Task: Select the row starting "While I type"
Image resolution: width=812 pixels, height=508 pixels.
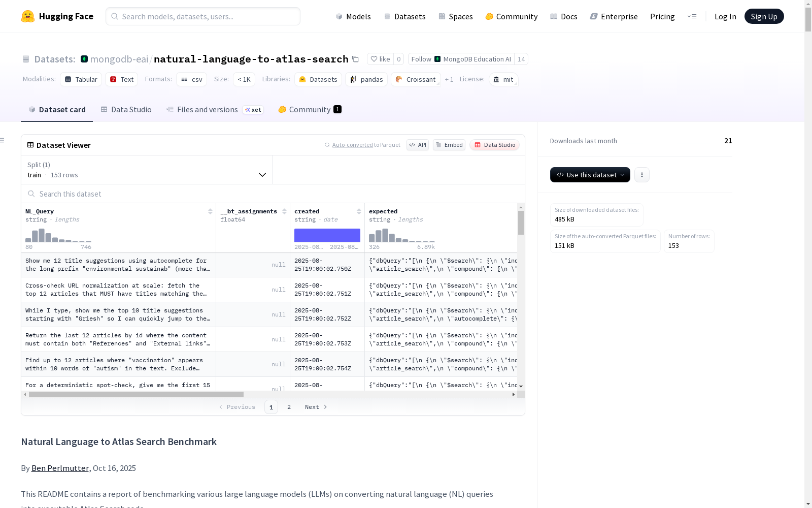Action: [x=269, y=314]
